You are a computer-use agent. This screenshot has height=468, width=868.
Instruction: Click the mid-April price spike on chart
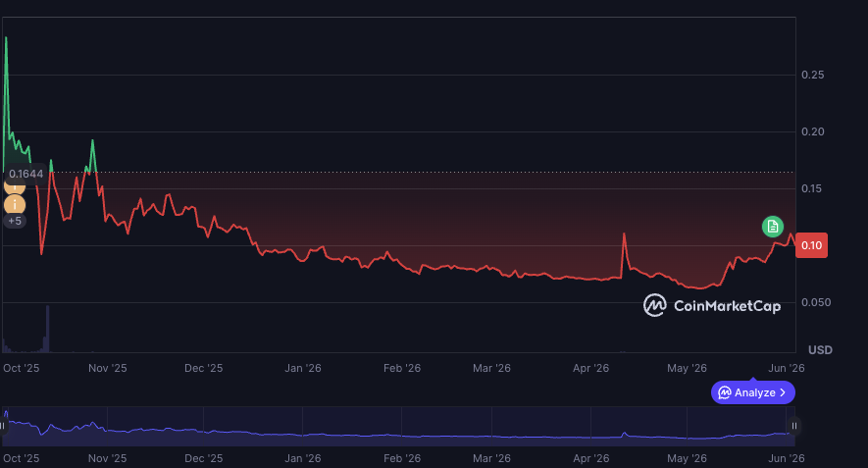click(624, 234)
